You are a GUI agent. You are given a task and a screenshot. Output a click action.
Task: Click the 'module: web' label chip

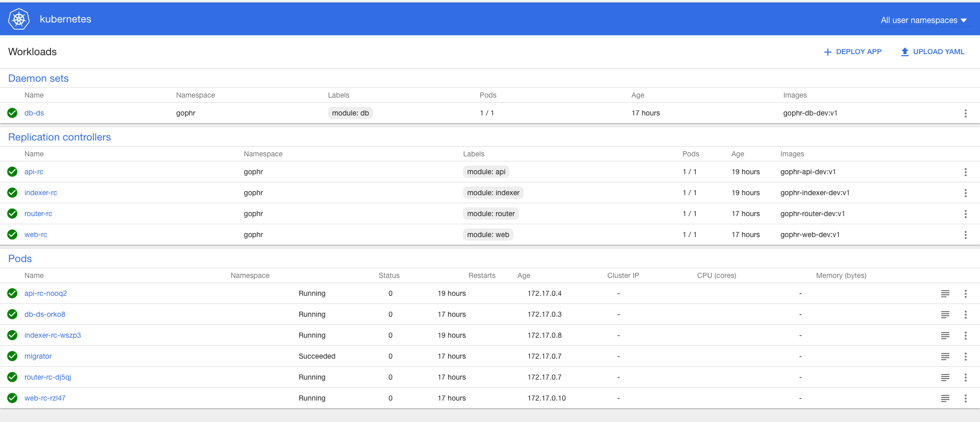(488, 235)
